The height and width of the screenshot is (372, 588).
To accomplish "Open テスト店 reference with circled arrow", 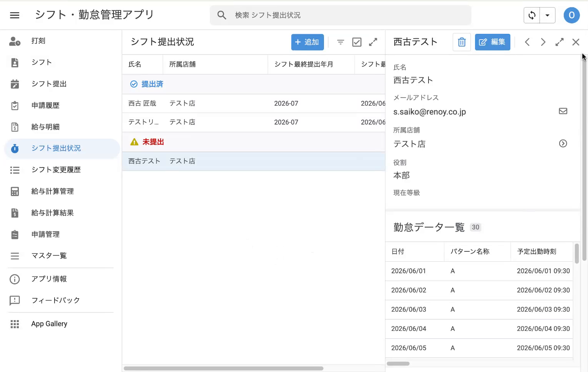I will pos(563,143).
